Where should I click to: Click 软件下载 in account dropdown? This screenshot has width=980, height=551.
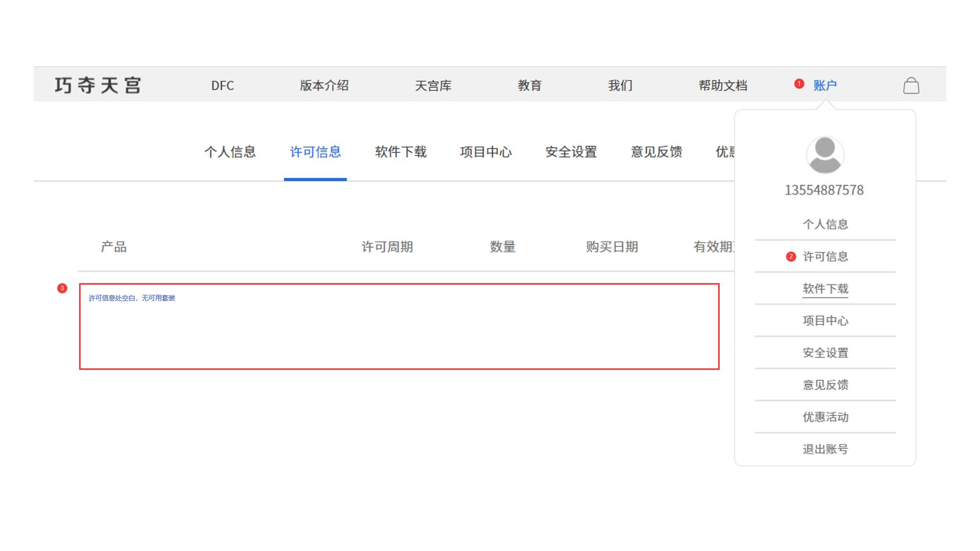pyautogui.click(x=825, y=289)
